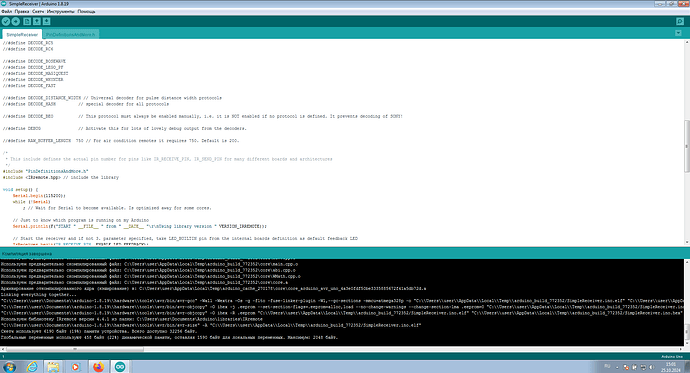Click the line number indicator in footer

click(x=3, y=357)
